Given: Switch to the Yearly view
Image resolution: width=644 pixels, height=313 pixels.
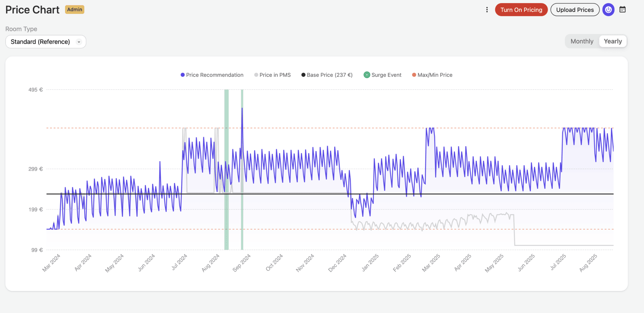Looking at the screenshot, I should (x=613, y=41).
